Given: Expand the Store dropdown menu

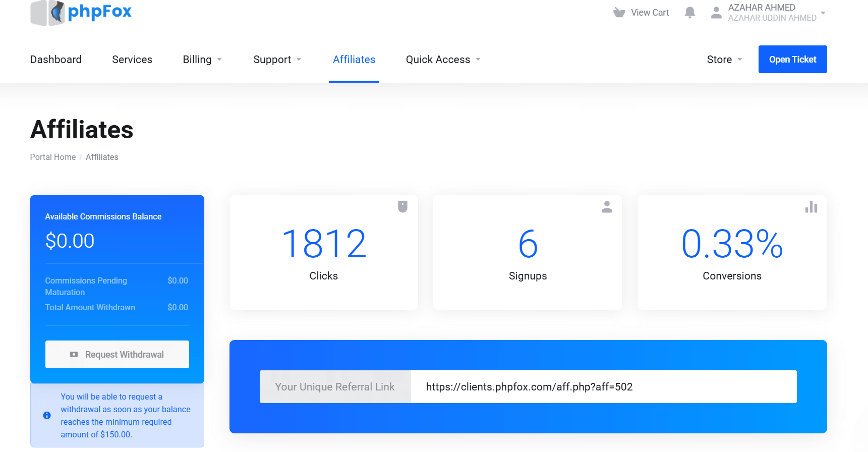Looking at the screenshot, I should point(724,60).
